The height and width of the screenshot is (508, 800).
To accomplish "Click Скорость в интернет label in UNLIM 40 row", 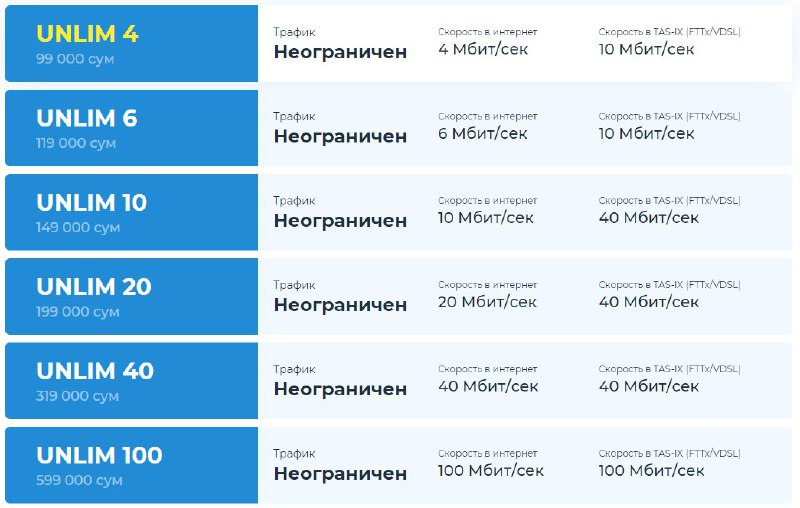I will coord(488,369).
